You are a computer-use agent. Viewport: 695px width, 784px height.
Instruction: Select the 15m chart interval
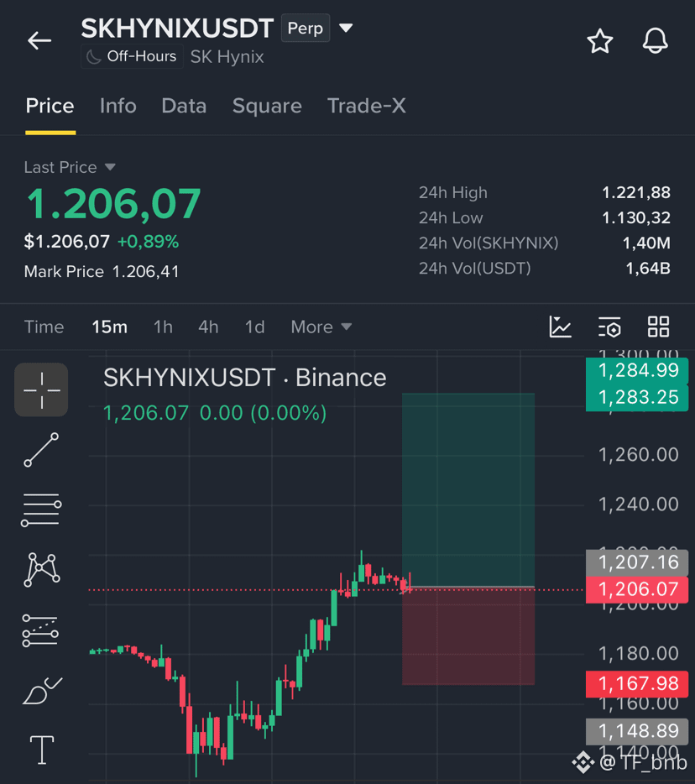tap(109, 327)
